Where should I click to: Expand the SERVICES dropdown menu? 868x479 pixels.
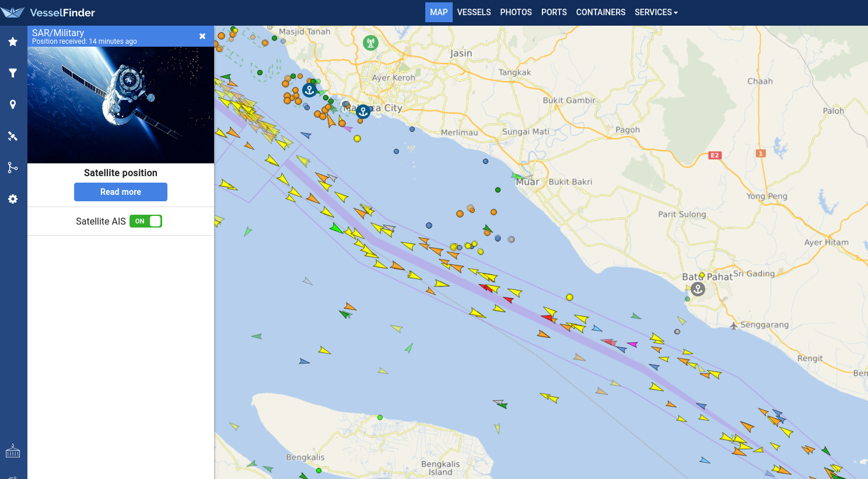click(656, 12)
